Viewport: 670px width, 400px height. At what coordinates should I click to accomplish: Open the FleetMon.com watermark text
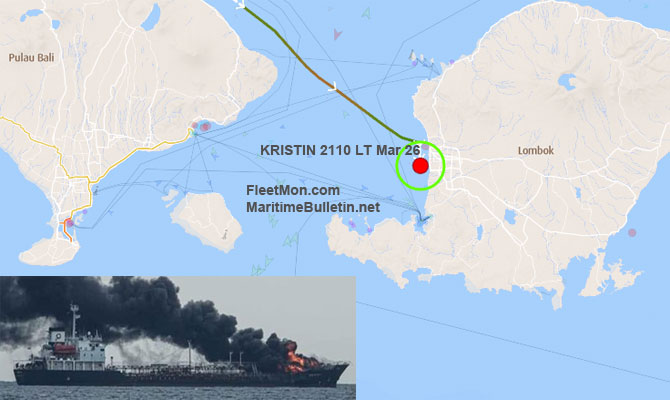(293, 190)
